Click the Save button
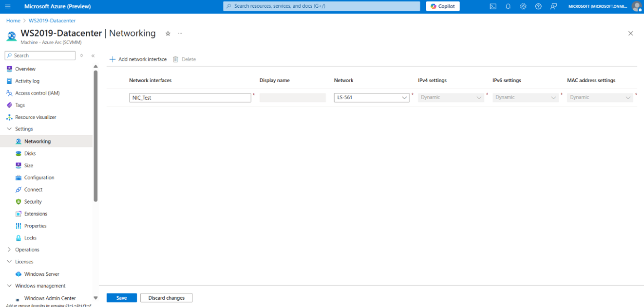 tap(122, 298)
